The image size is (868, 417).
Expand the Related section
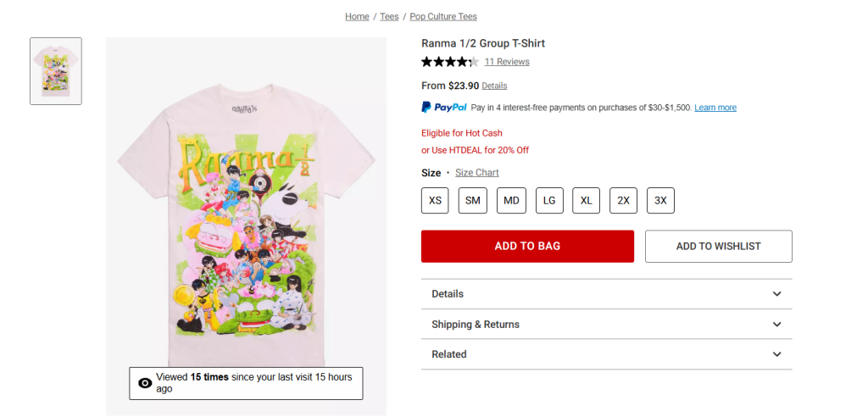pos(607,354)
